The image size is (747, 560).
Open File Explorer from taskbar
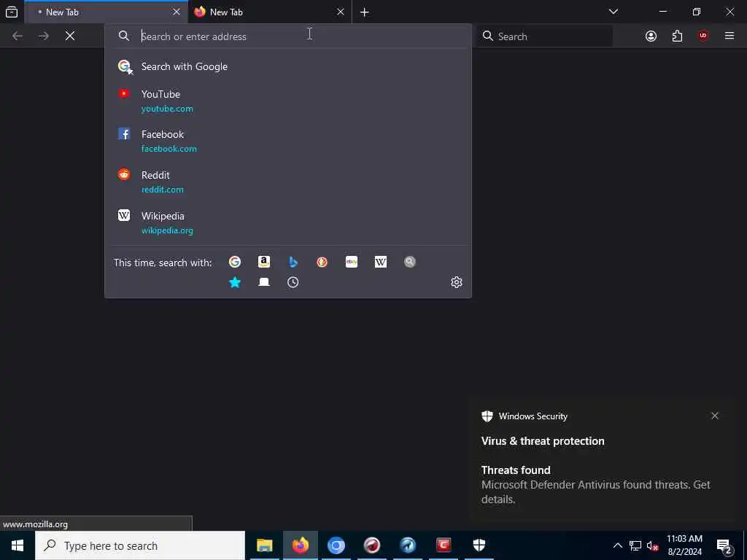[x=264, y=545]
